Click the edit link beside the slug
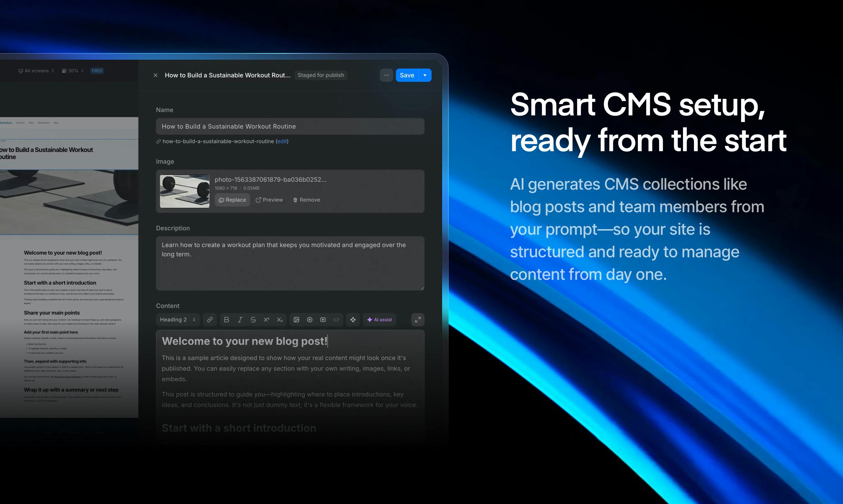This screenshot has height=504, width=843. point(282,141)
